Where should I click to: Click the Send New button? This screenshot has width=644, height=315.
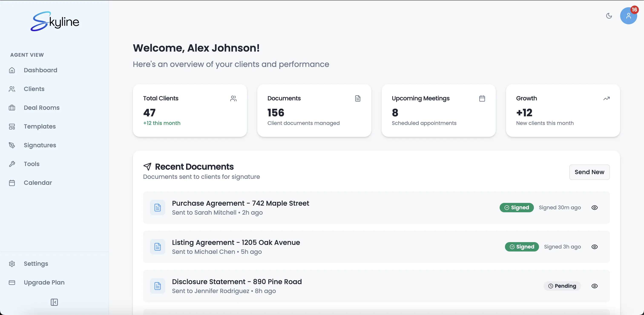(x=589, y=172)
